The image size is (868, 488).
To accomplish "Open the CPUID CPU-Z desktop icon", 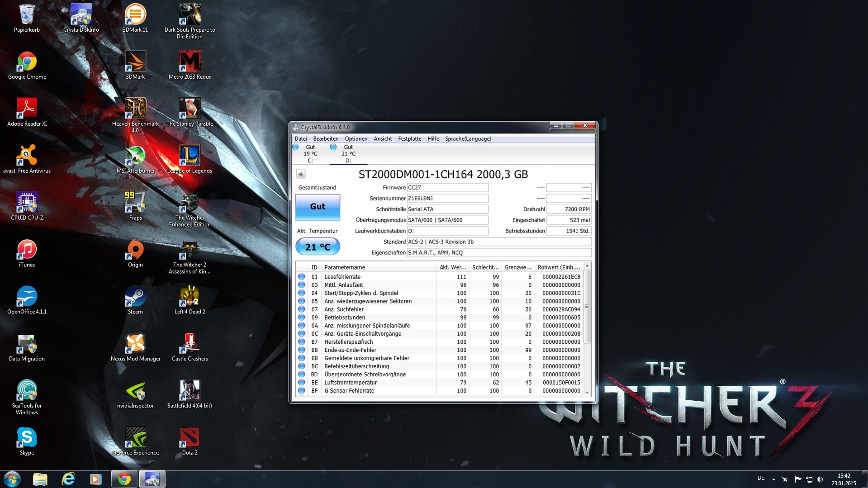I will point(27,206).
